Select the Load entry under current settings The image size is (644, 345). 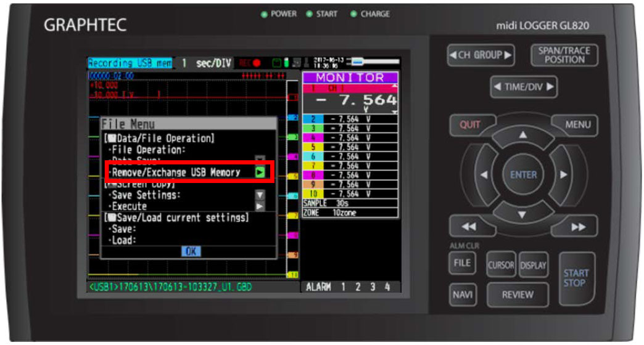coord(122,240)
